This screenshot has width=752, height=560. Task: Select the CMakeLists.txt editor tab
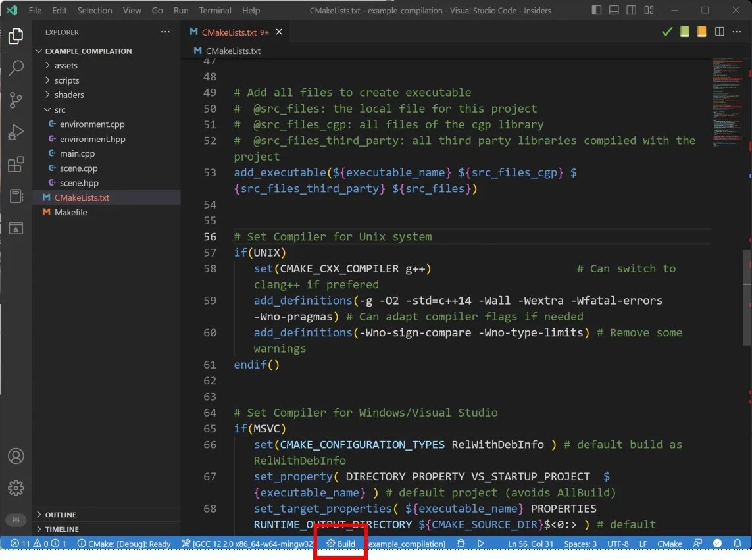(x=229, y=32)
